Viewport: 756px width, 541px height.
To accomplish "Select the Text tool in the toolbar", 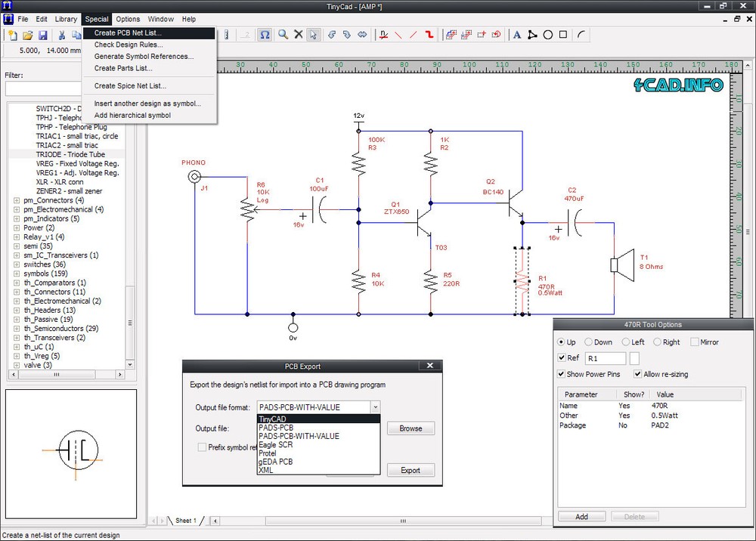I will [x=517, y=34].
